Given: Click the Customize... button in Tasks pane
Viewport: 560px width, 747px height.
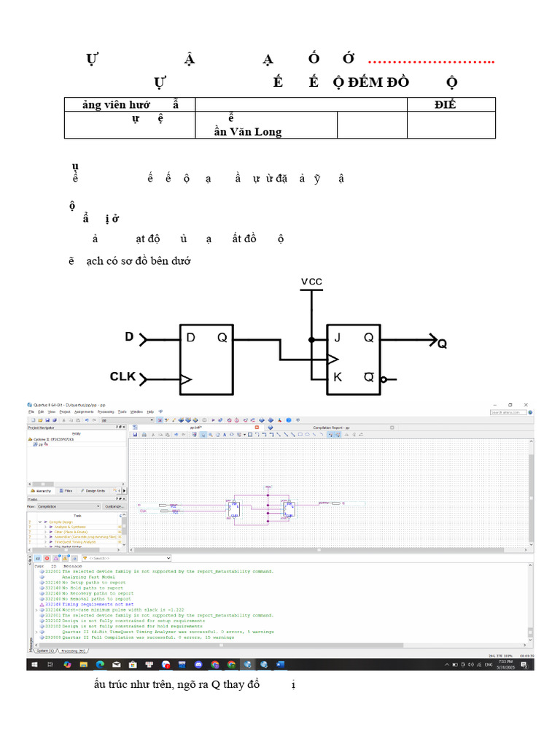Looking at the screenshot, I should pos(114,506).
